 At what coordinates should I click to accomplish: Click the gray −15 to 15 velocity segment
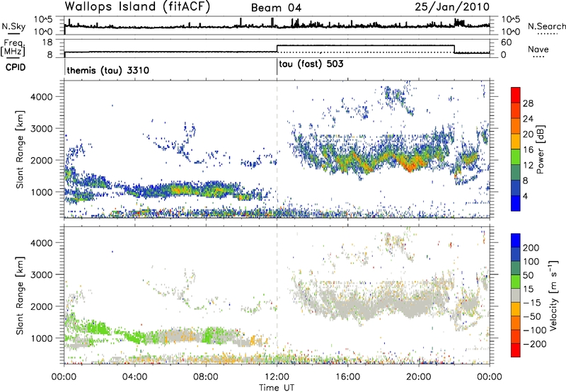point(516,296)
